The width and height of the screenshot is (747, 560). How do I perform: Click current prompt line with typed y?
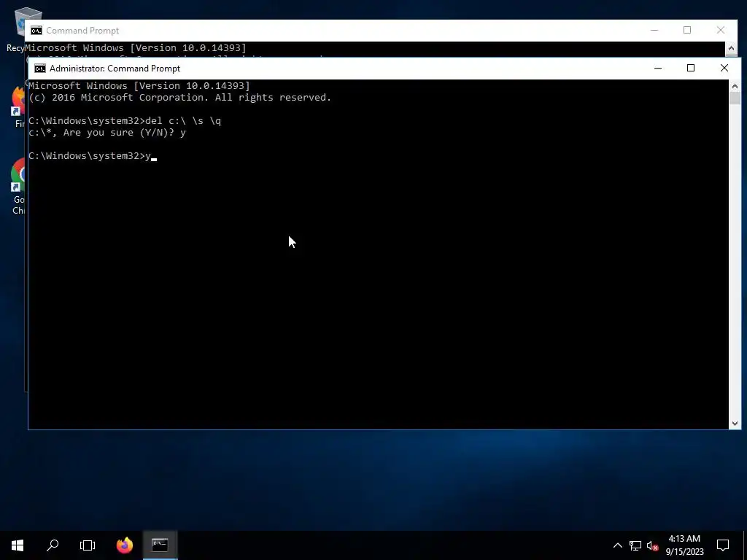coord(93,156)
